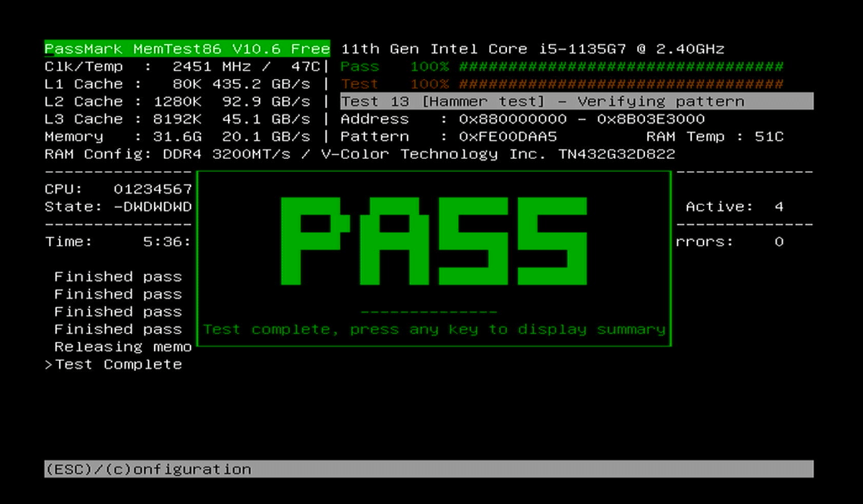Viewport: 863px width, 504px height.
Task: Click the L1 Cache 80K 435.2 GB/s row
Action: click(177, 84)
